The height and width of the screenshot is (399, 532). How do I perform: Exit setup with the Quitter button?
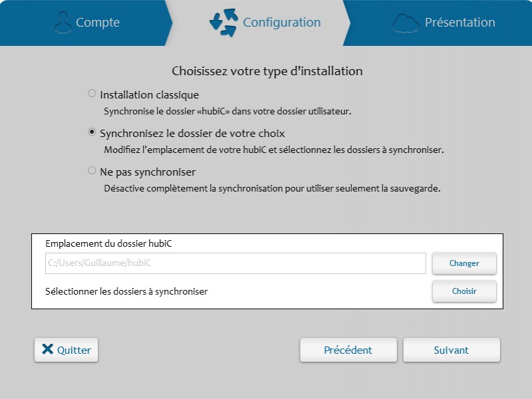[x=66, y=350]
